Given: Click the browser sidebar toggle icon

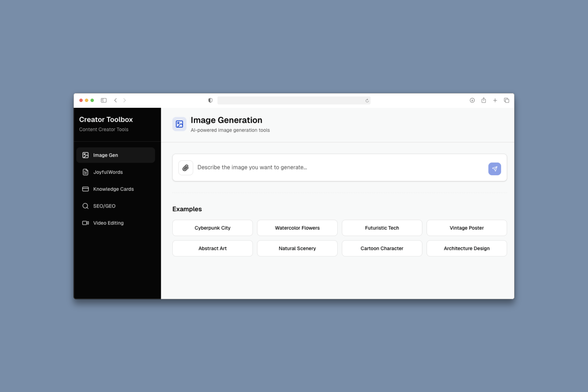Looking at the screenshot, I should [104, 100].
